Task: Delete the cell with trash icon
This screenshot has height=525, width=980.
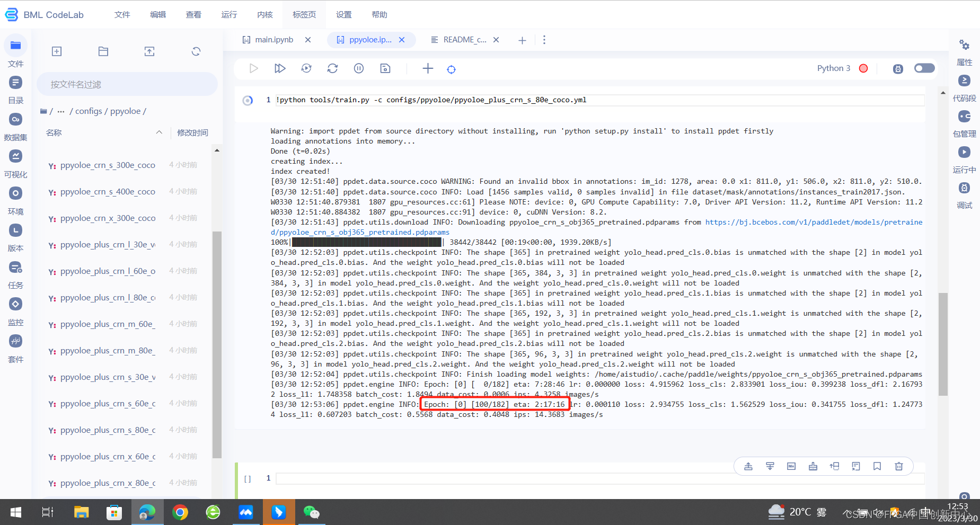Action: pyautogui.click(x=899, y=466)
